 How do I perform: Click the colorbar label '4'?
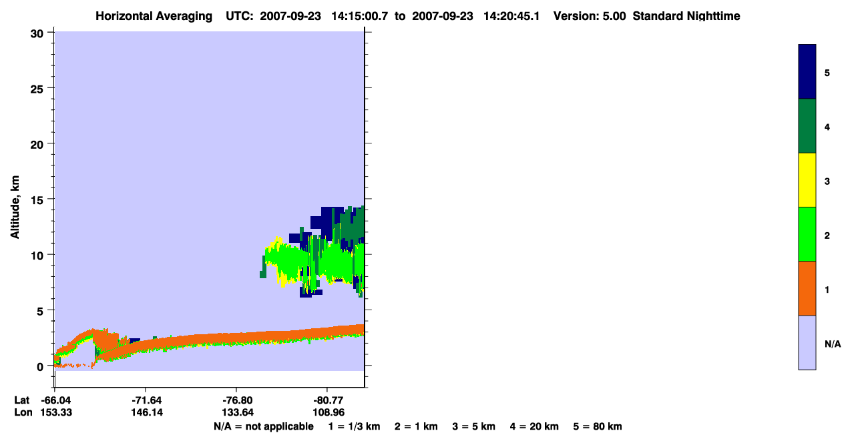click(x=827, y=126)
